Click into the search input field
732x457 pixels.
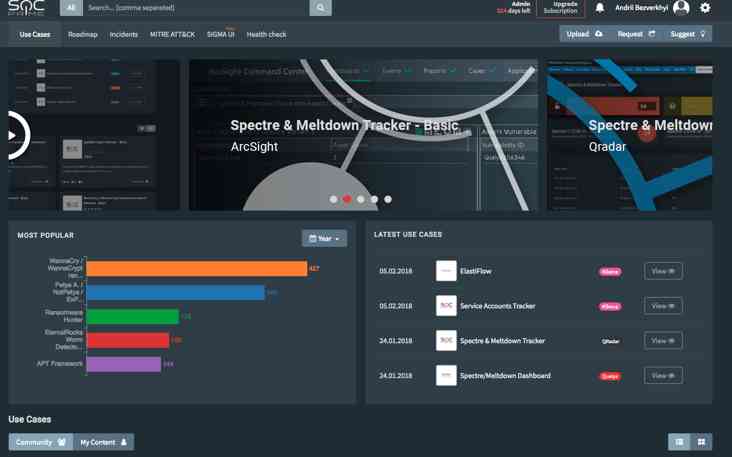coord(195,8)
